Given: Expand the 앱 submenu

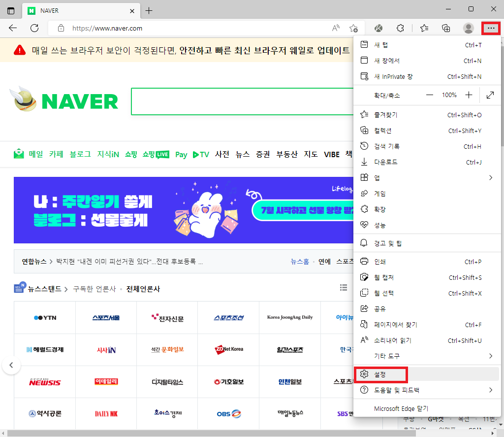Looking at the screenshot, I should click(x=427, y=178).
